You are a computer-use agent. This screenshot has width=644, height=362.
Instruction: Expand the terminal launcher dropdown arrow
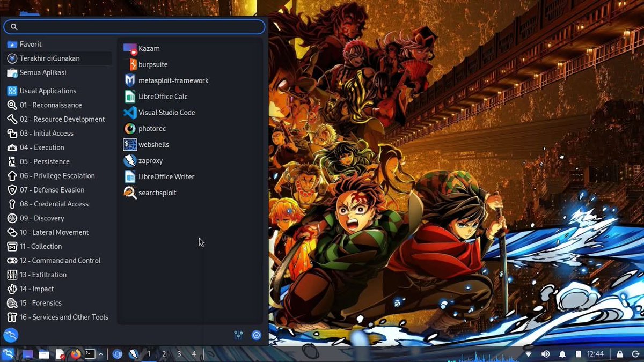coord(100,354)
